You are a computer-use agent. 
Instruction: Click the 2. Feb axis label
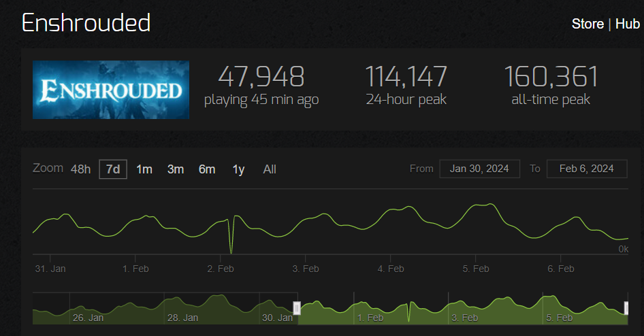[221, 269]
